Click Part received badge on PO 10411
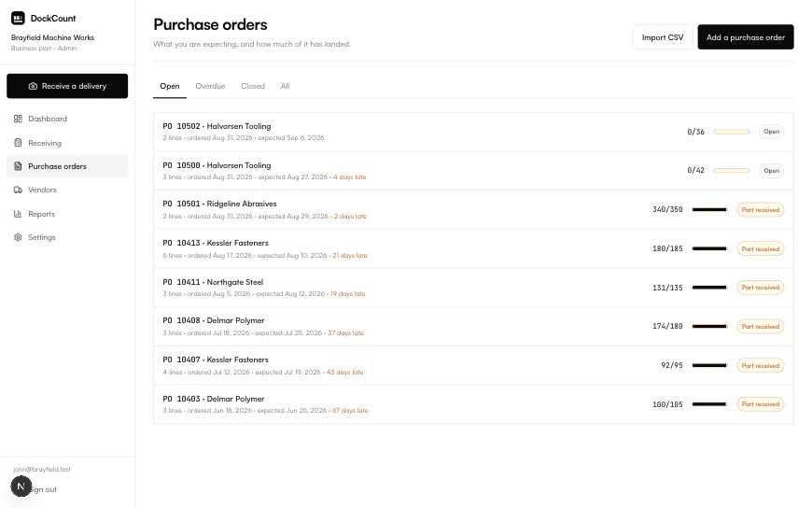 point(761,288)
